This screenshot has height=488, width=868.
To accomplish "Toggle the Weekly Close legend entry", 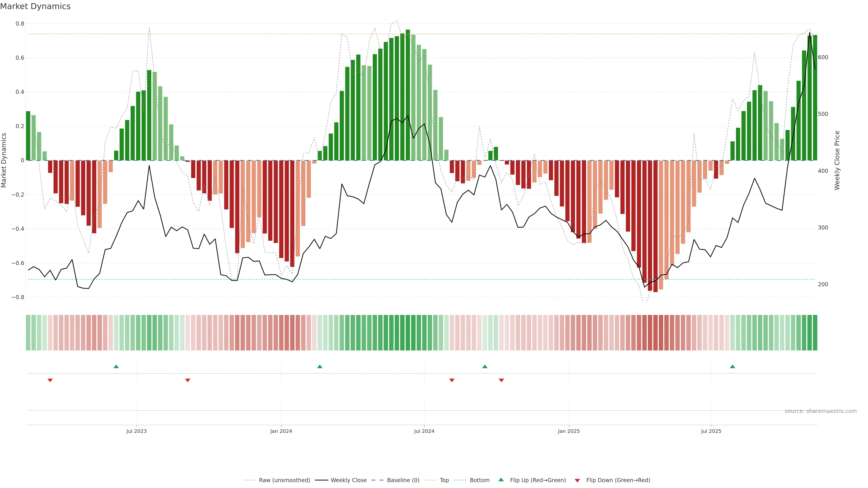I will 348,480.
